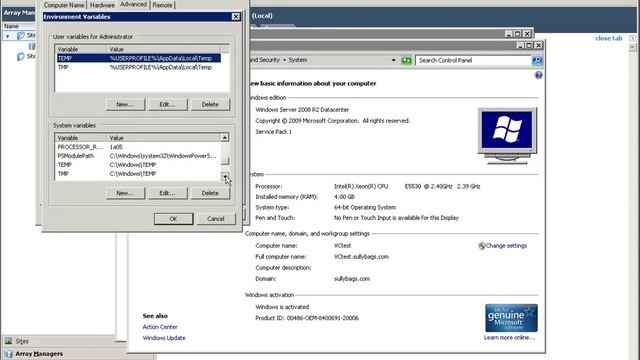Select system TEMP variable row
The image size is (640, 360).
click(138, 165)
